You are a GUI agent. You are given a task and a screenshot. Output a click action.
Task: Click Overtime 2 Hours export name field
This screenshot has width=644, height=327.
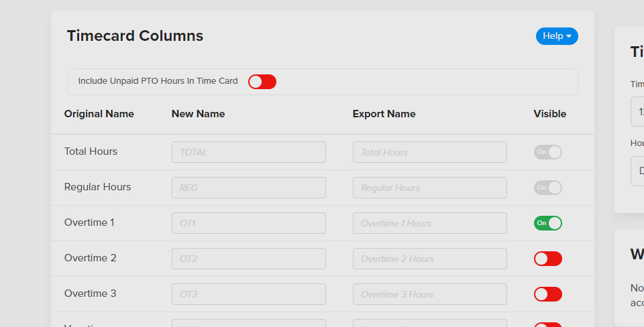coord(429,259)
